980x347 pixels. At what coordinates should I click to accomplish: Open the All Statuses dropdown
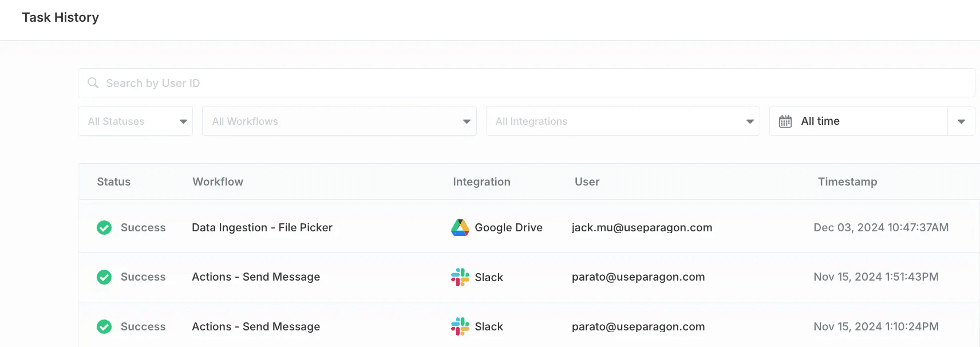coord(135,121)
